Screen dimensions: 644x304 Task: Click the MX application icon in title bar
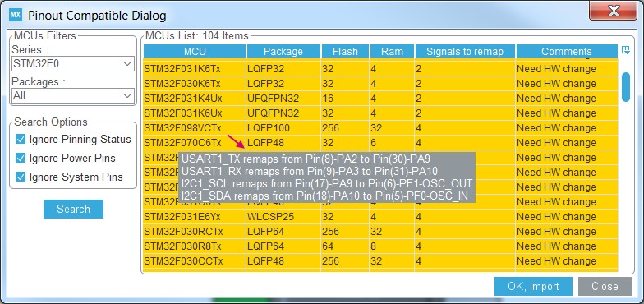[x=15, y=15]
